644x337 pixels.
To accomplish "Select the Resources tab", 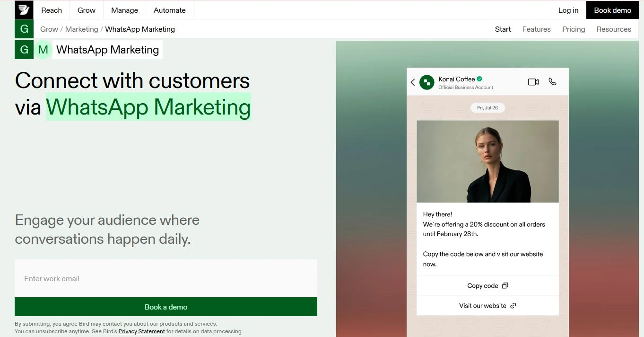I will [x=614, y=29].
